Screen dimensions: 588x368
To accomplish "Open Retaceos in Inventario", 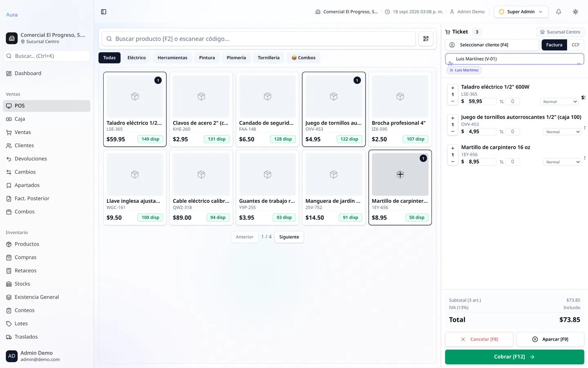I will tap(47, 271).
